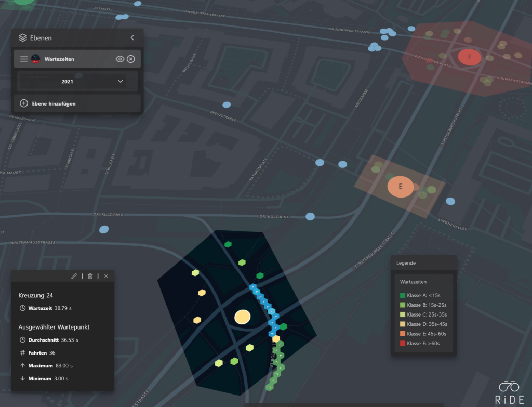
Task: Click the Klasse D: 35s-45s legend swatch
Action: 403,324
